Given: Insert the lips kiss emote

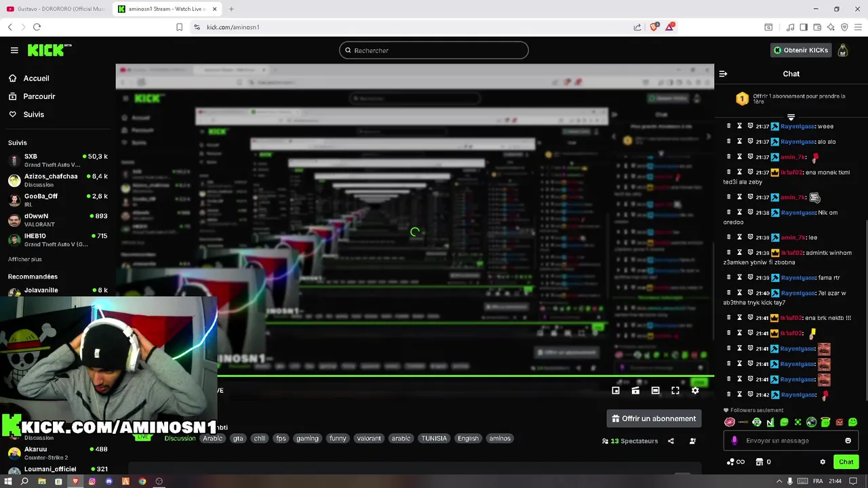Looking at the screenshot, I should click(730, 422).
